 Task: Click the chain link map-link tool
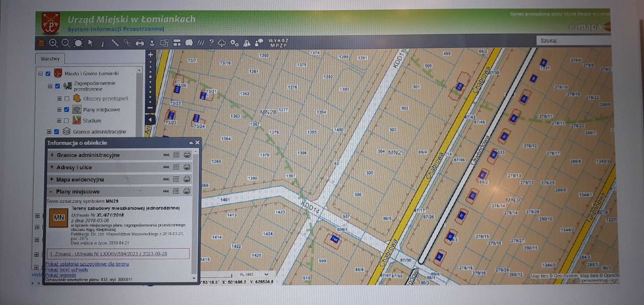coord(127,43)
